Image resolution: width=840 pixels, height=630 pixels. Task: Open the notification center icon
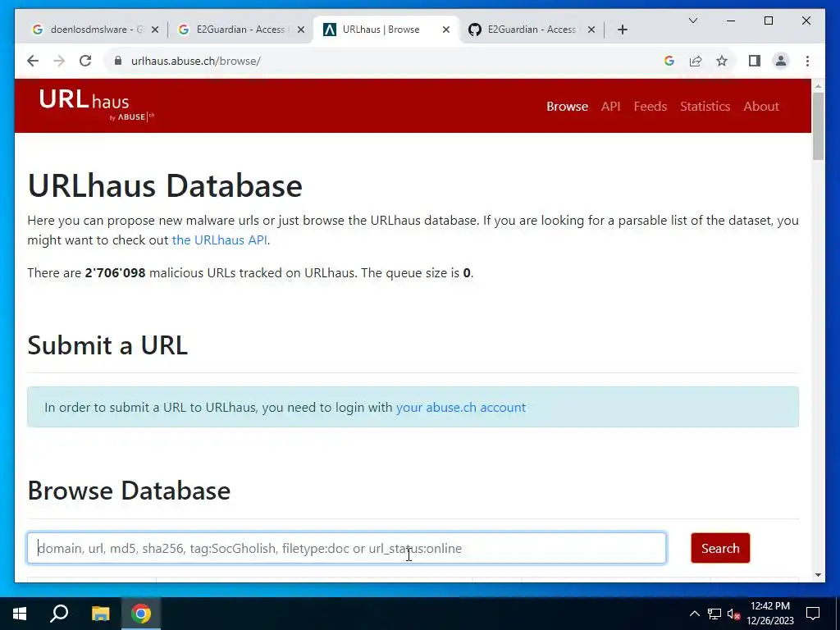click(813, 614)
